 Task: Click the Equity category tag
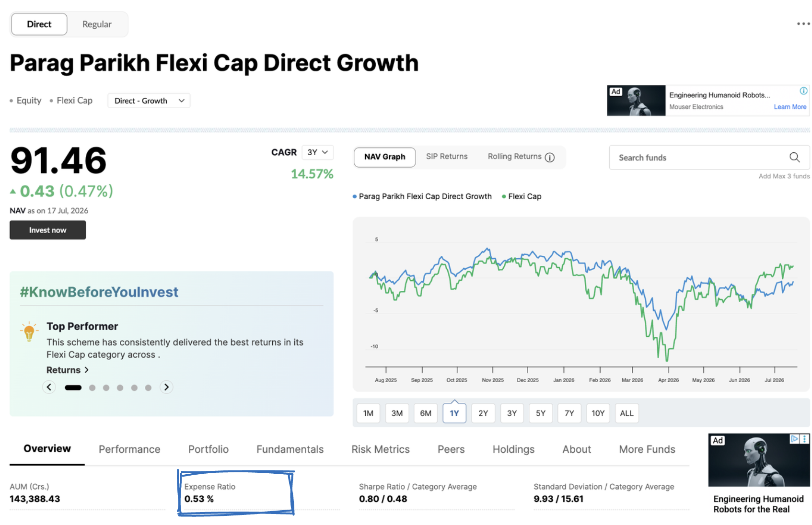click(x=29, y=101)
